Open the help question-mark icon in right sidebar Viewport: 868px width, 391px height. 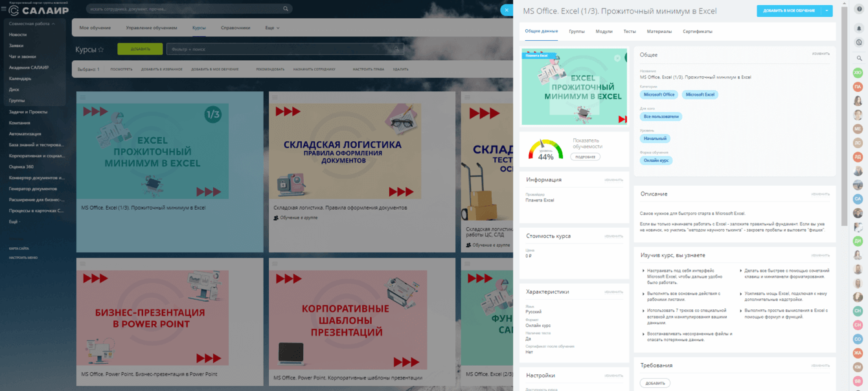point(860,10)
